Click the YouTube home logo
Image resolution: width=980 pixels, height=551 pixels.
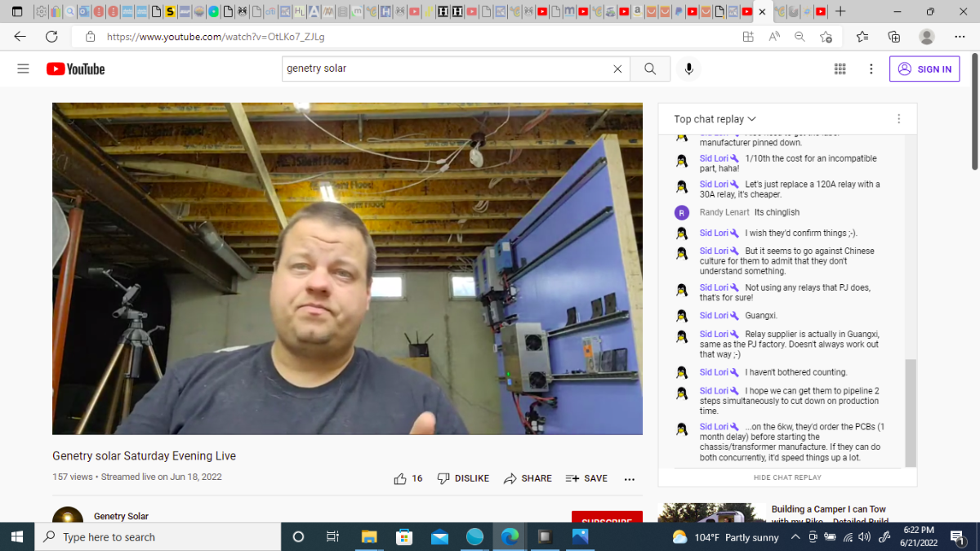[x=76, y=69]
